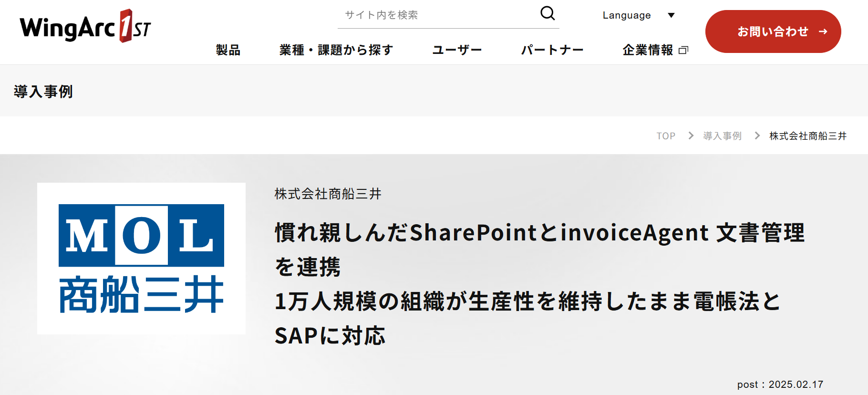Click the arrow icon inside お問い合わせ button

823,31
